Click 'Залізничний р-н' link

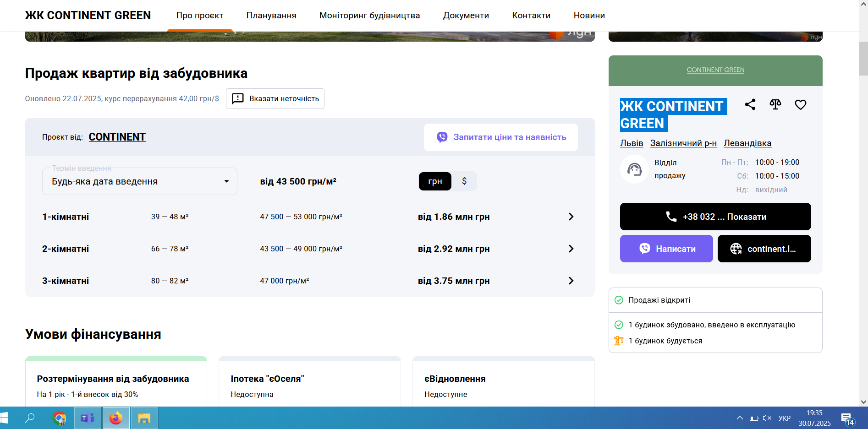[683, 143]
